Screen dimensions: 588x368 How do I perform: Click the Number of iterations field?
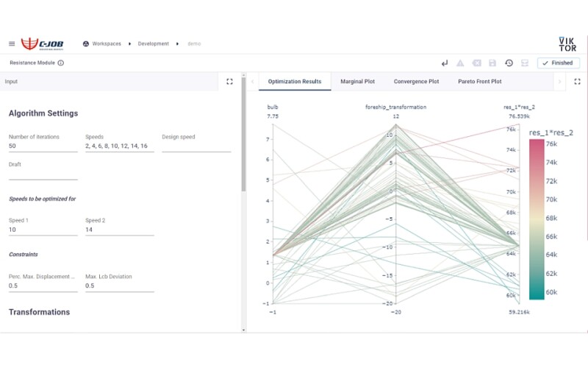pos(43,146)
